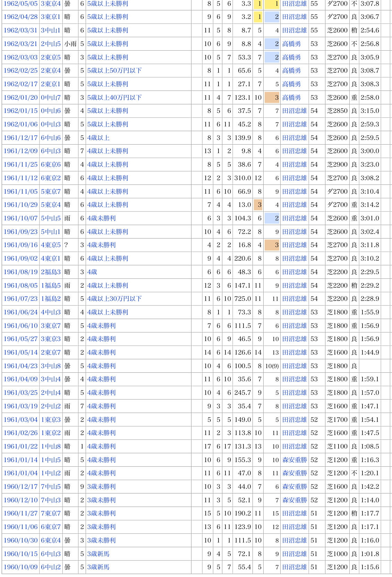
Task: Click jockey 森安重勝 in the 1961/01/14 row
Action: (295, 460)
